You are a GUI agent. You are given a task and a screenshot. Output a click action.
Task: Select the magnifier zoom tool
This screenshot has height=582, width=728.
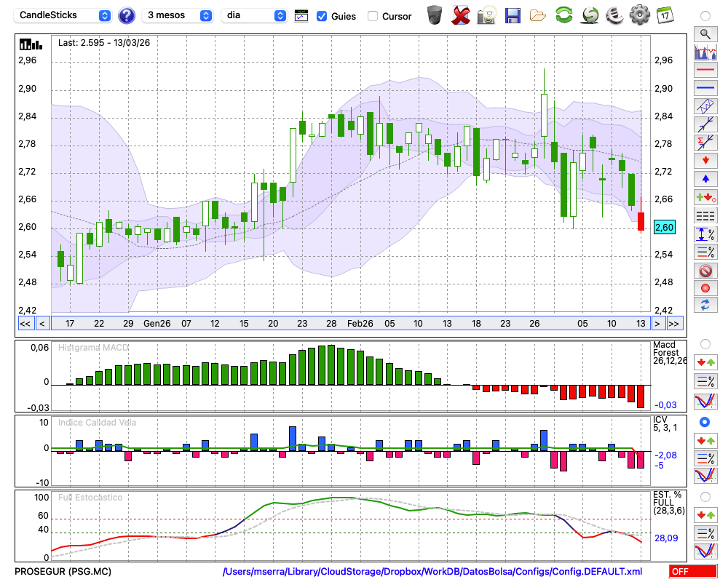click(x=705, y=34)
